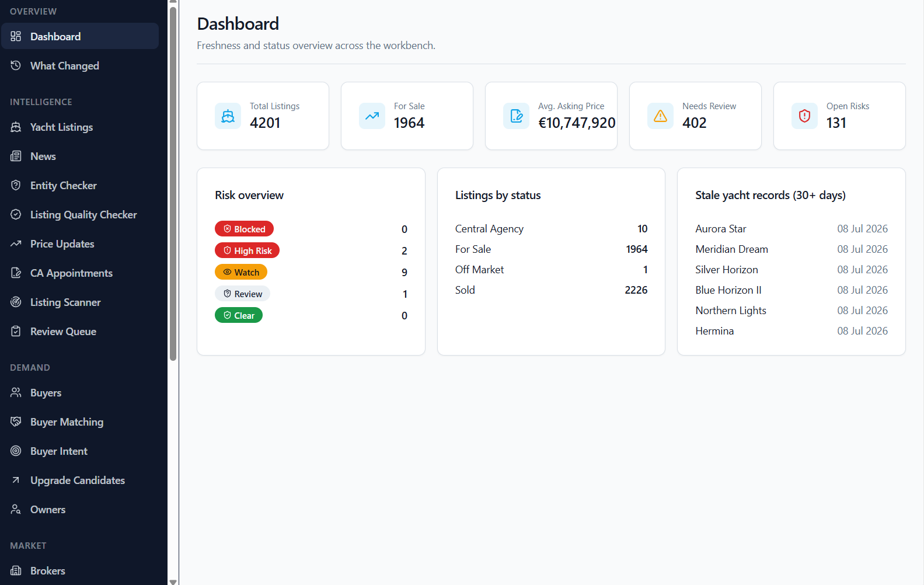This screenshot has width=924, height=585.
Task: Click the green Clear badge
Action: point(239,315)
